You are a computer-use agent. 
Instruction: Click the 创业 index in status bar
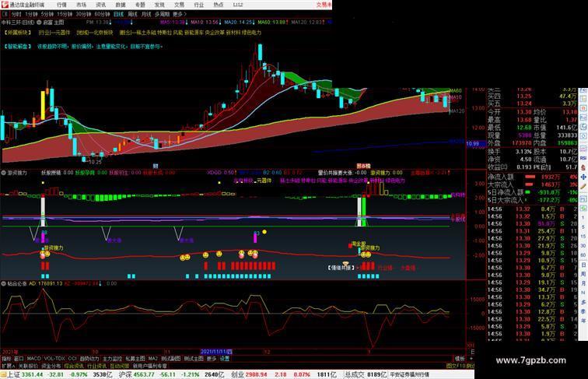point(237,374)
